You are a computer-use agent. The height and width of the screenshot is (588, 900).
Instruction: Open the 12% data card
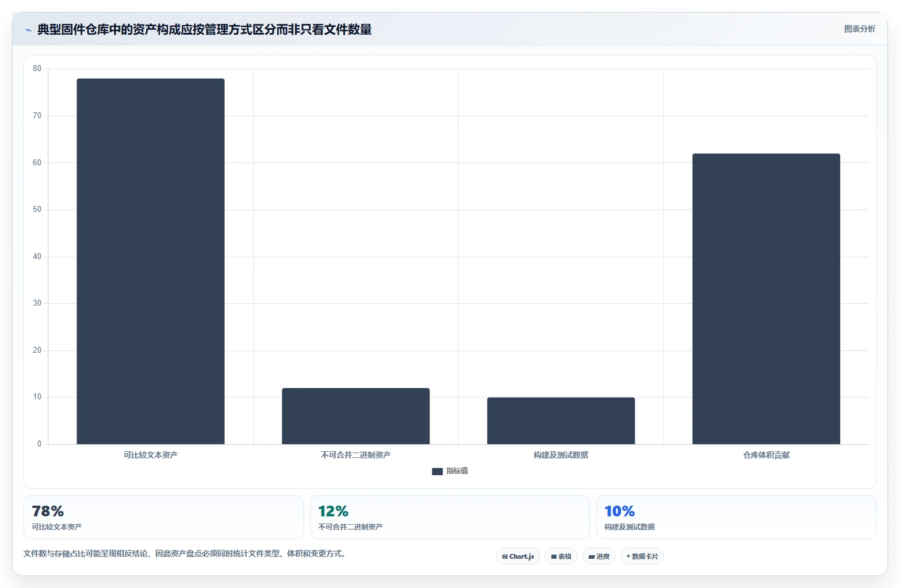point(450,517)
